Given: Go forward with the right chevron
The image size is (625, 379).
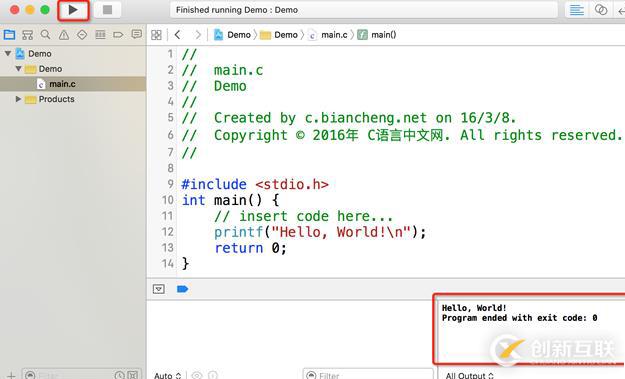Looking at the screenshot, I should (x=197, y=35).
